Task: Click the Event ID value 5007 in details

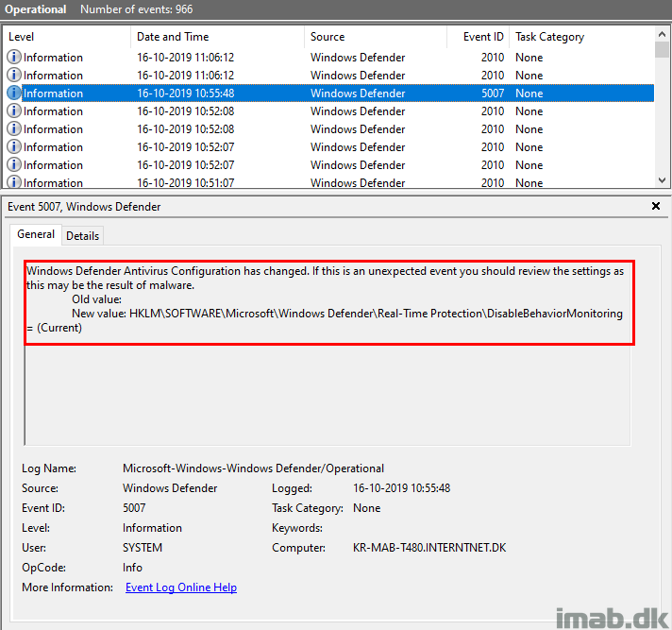Action: 134,508
